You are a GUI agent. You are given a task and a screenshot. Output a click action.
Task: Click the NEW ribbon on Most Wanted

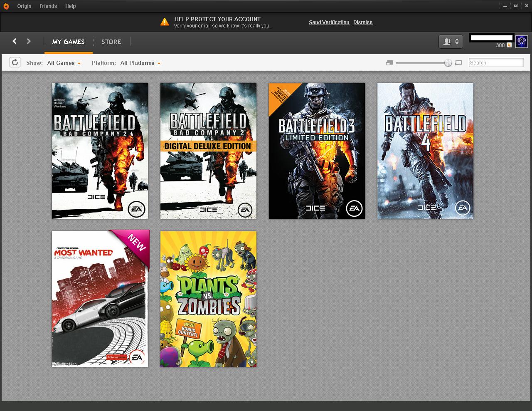click(x=135, y=243)
